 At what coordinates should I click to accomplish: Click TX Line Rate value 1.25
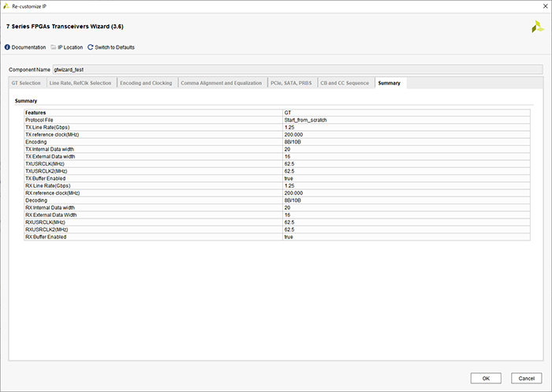point(289,127)
